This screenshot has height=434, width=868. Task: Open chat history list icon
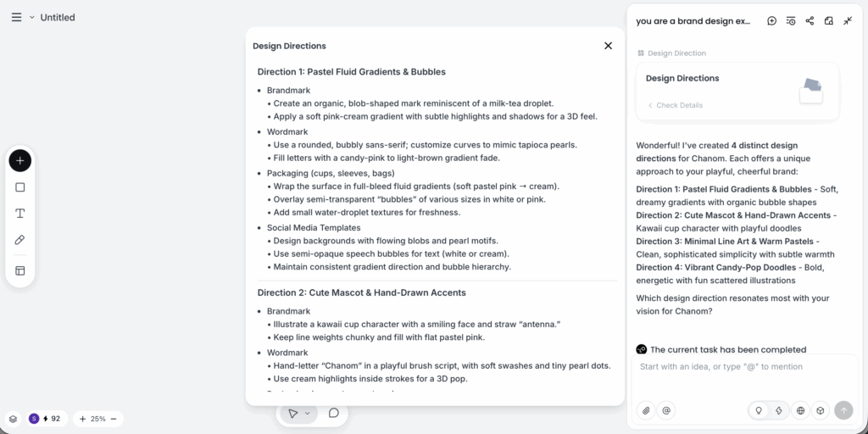pyautogui.click(x=791, y=21)
